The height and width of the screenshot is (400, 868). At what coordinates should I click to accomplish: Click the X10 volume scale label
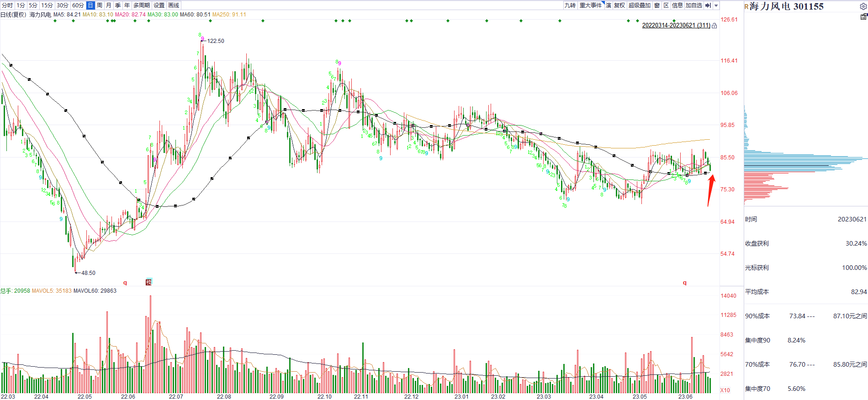point(725,390)
